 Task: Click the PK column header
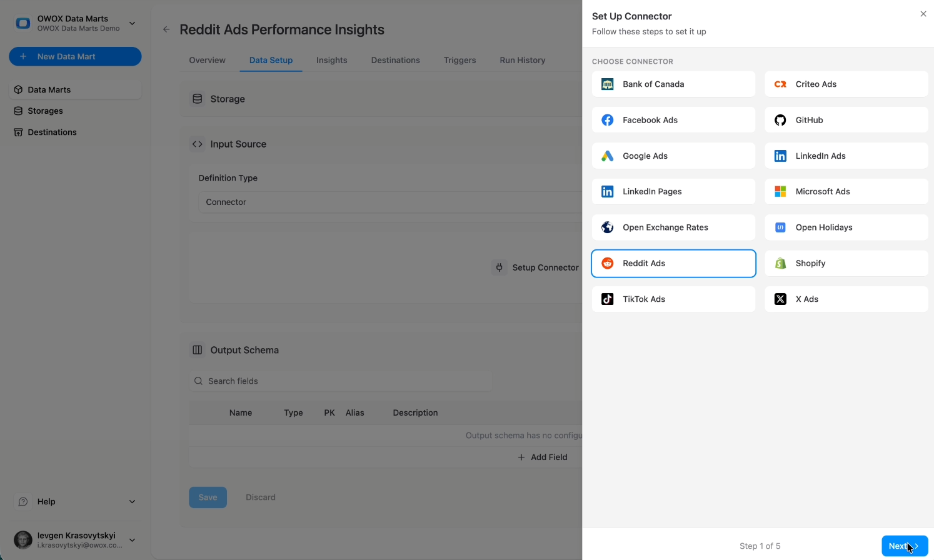329,413
